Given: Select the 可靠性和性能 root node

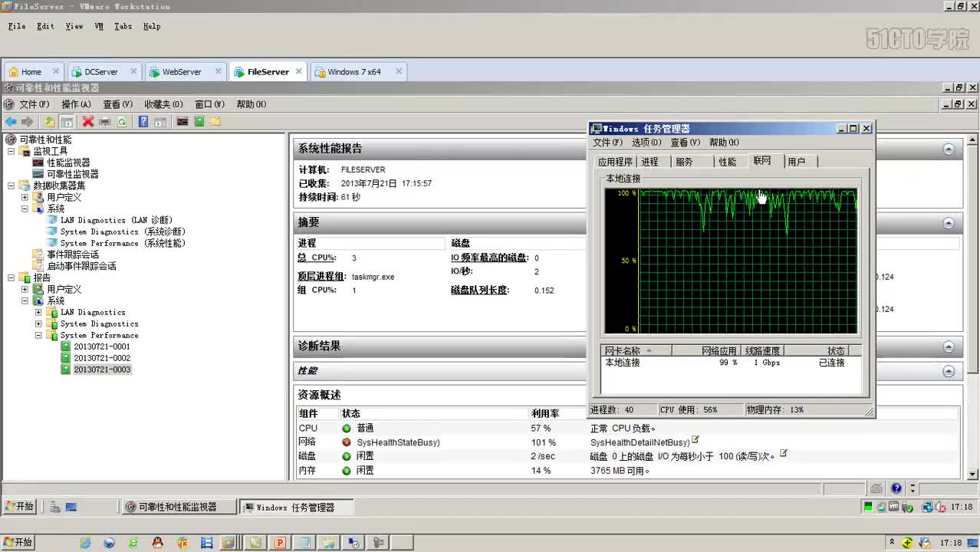Looking at the screenshot, I should coord(45,140).
